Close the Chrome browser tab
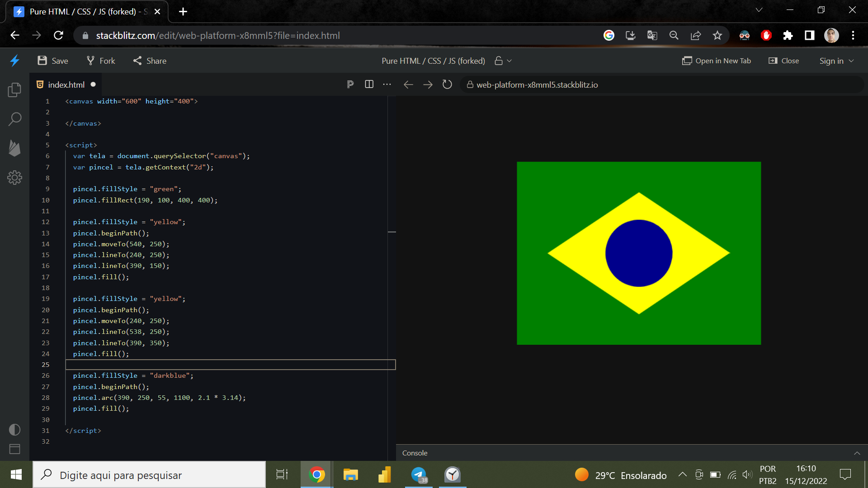The width and height of the screenshot is (868, 488). coord(157,12)
